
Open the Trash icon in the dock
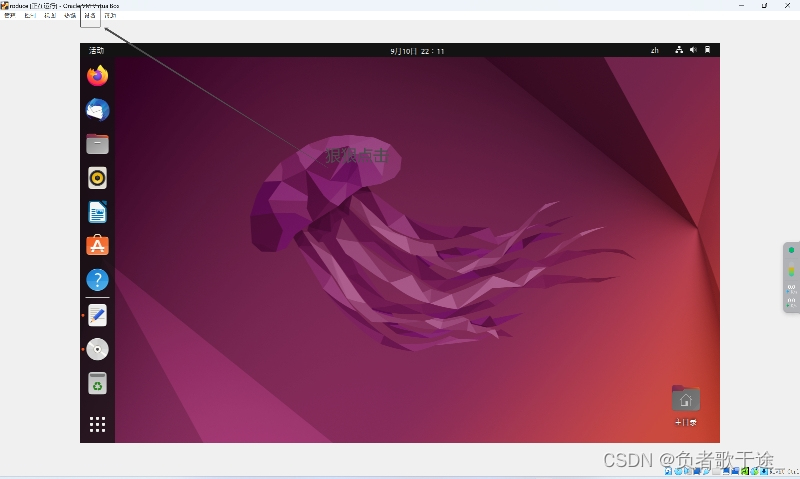click(x=97, y=383)
